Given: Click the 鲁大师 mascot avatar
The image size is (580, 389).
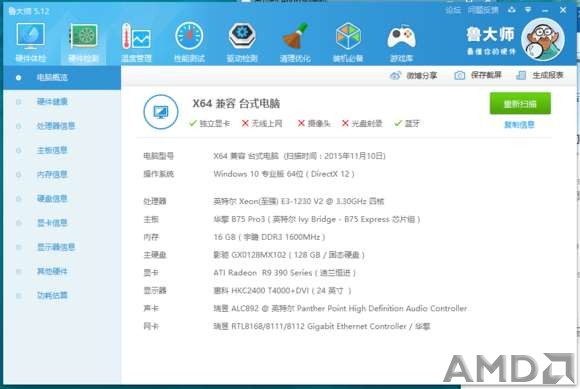Looking at the screenshot, I should click(543, 40).
